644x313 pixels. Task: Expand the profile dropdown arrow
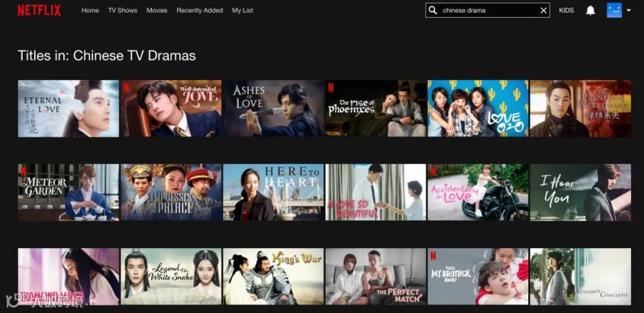(x=628, y=11)
